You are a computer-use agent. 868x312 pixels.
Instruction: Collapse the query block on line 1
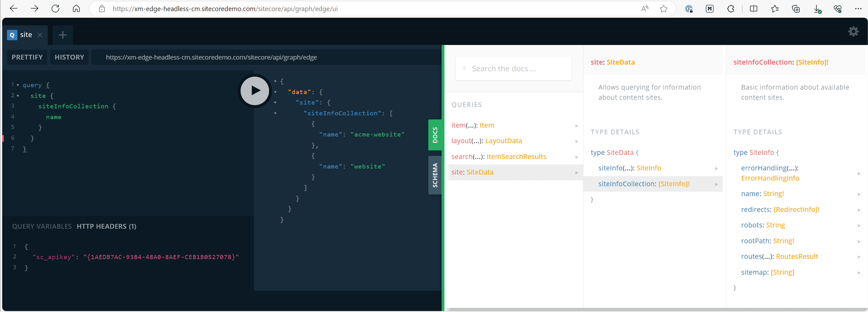tap(18, 85)
